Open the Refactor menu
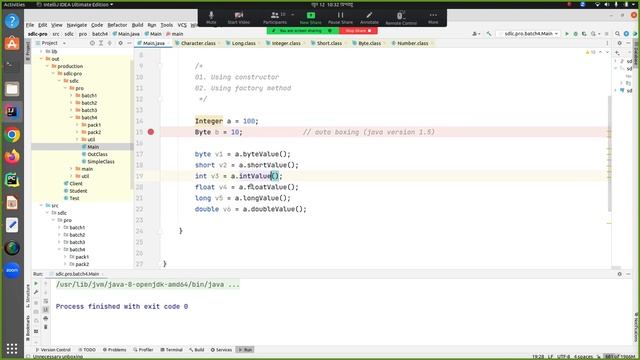The width and height of the screenshot is (640, 360). pyautogui.click(x=117, y=25)
